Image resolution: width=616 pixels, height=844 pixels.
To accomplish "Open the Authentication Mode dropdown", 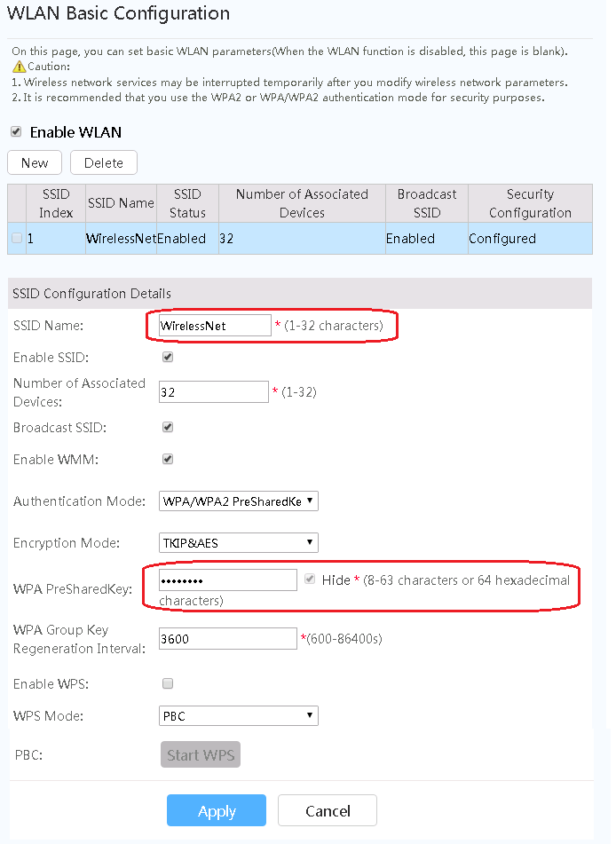I will [238, 501].
